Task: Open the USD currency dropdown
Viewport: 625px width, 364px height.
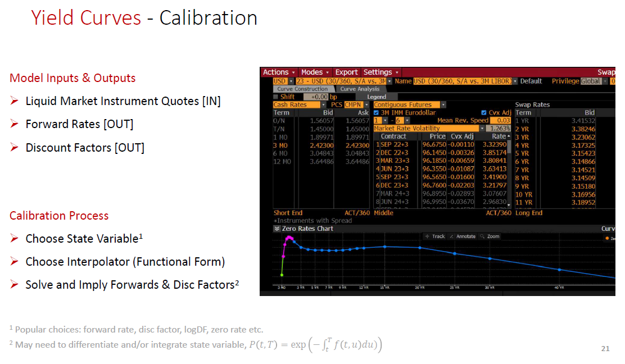Action: tap(291, 81)
